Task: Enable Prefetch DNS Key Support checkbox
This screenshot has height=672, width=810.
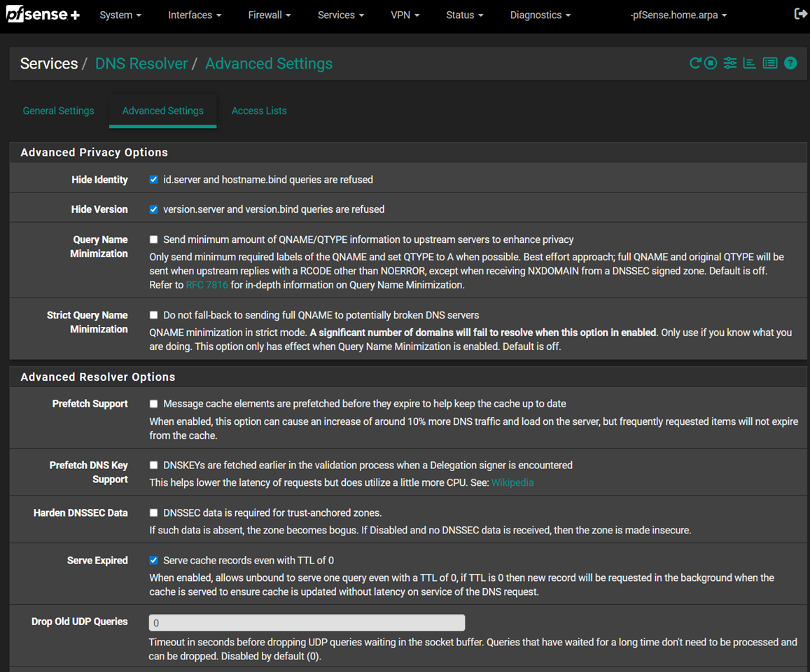Action: coord(153,465)
